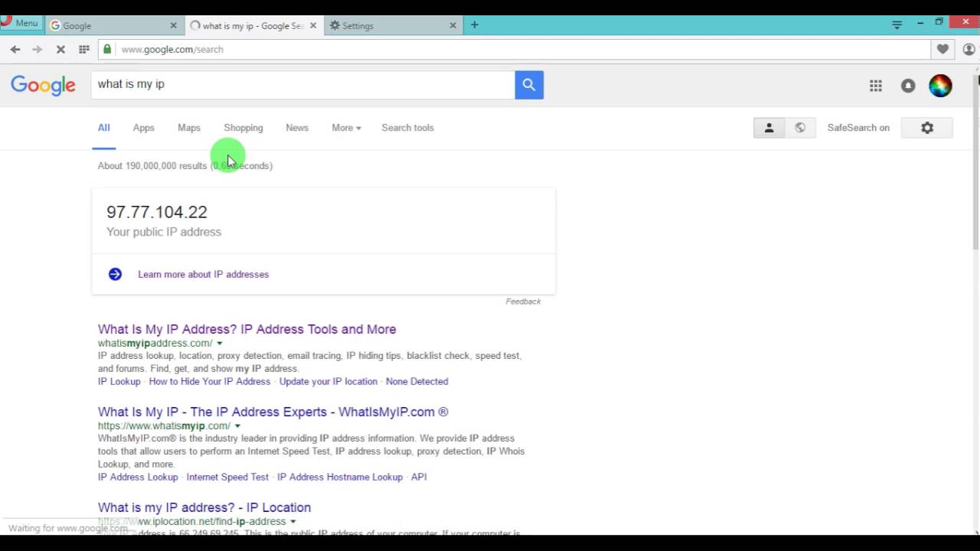Open Google apps grid
The height and width of the screenshot is (551, 980).
pyautogui.click(x=876, y=86)
